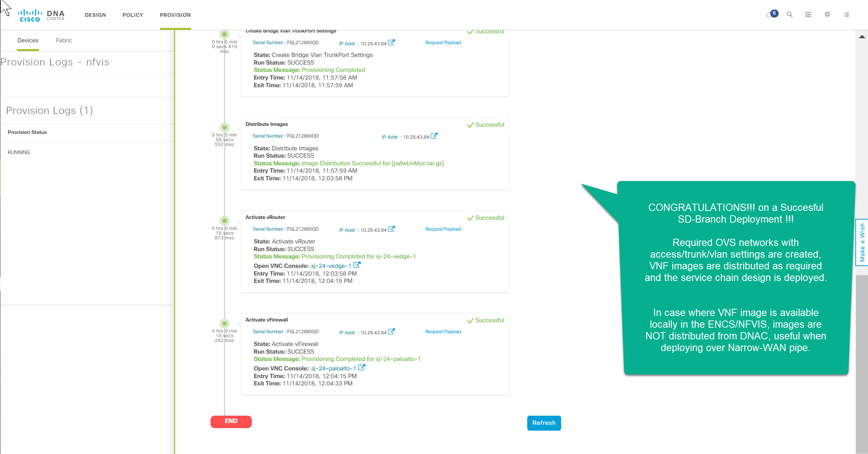The height and width of the screenshot is (454, 868).
Task: Click the settings gear icon
Action: (x=827, y=14)
